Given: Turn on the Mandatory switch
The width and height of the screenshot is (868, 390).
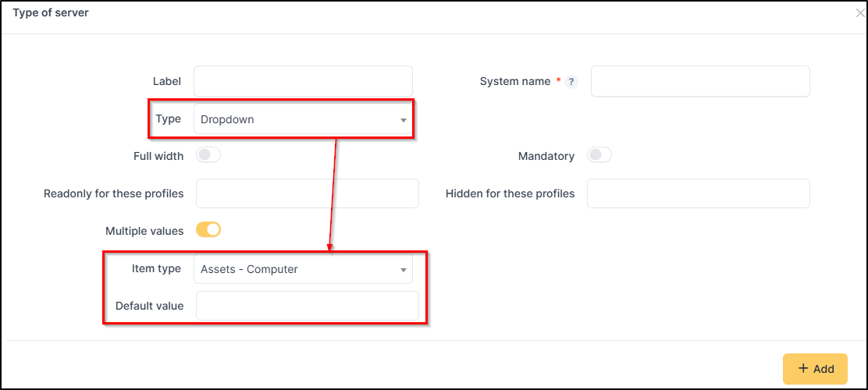Looking at the screenshot, I should 599,156.
